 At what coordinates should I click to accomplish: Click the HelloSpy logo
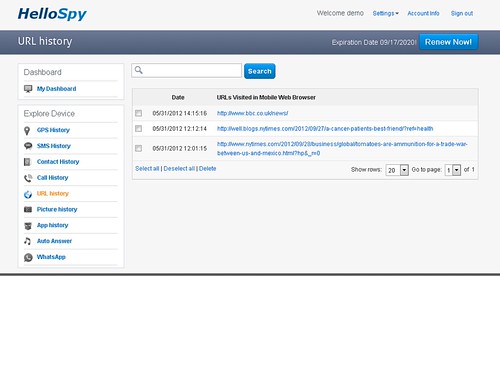point(52,14)
